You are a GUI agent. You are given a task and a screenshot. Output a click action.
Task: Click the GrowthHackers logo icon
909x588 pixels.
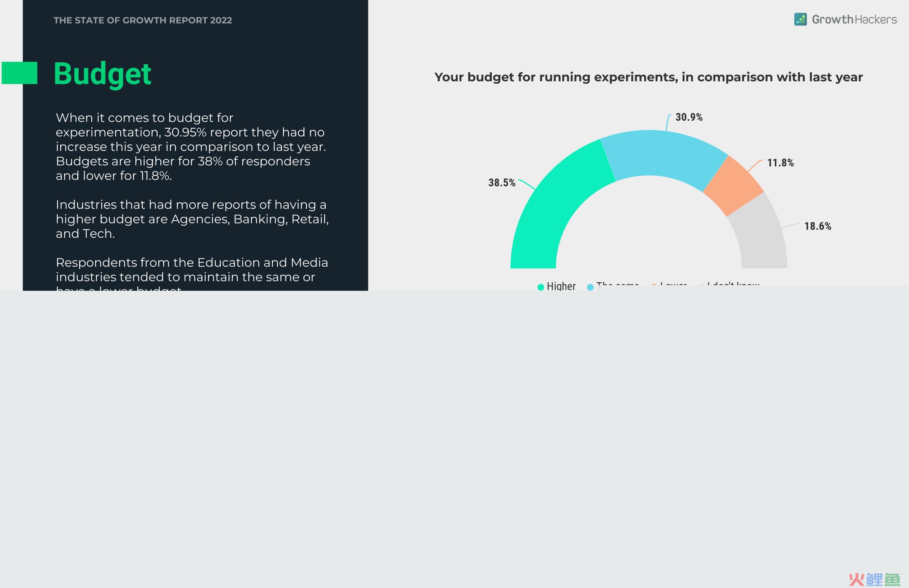[800, 20]
